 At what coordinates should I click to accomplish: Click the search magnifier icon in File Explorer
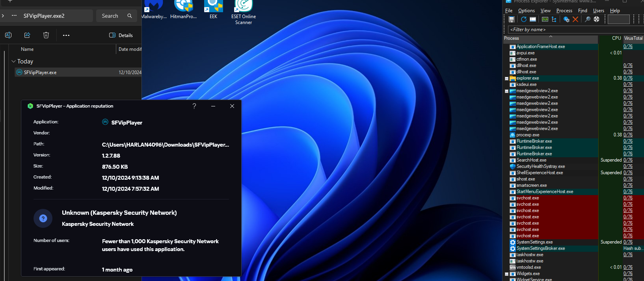(130, 16)
